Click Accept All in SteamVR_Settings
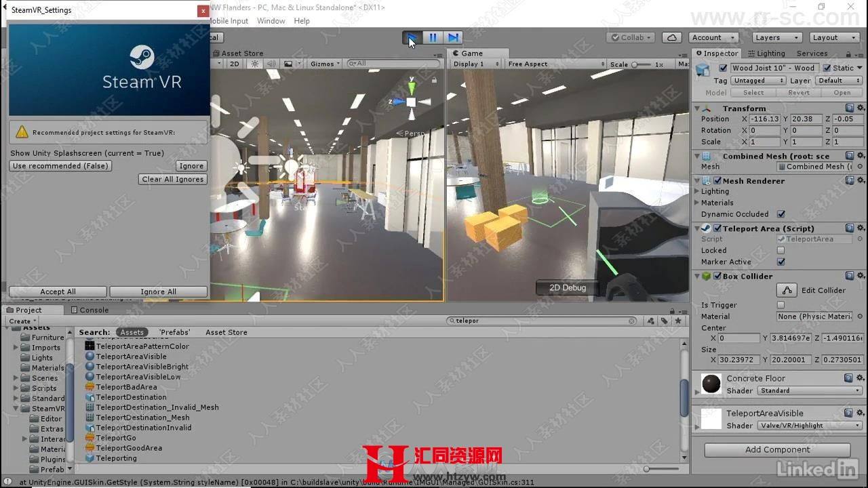 coord(58,291)
